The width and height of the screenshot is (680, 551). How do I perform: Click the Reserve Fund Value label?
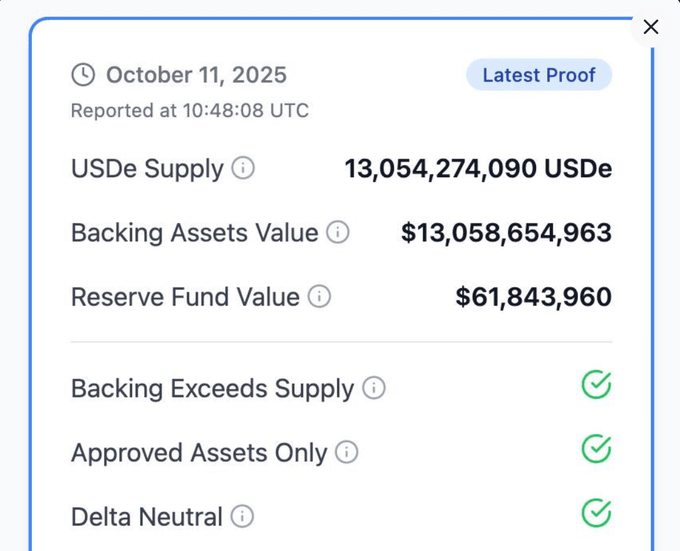pos(185,297)
